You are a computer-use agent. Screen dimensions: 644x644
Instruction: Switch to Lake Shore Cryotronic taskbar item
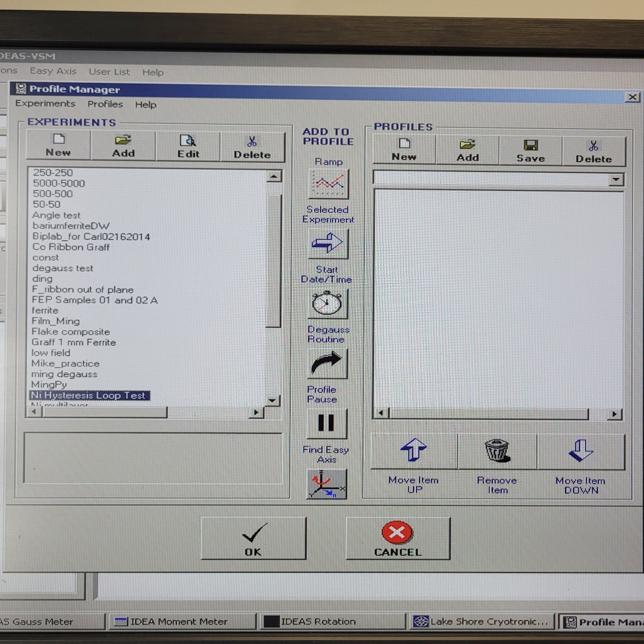[481, 621]
